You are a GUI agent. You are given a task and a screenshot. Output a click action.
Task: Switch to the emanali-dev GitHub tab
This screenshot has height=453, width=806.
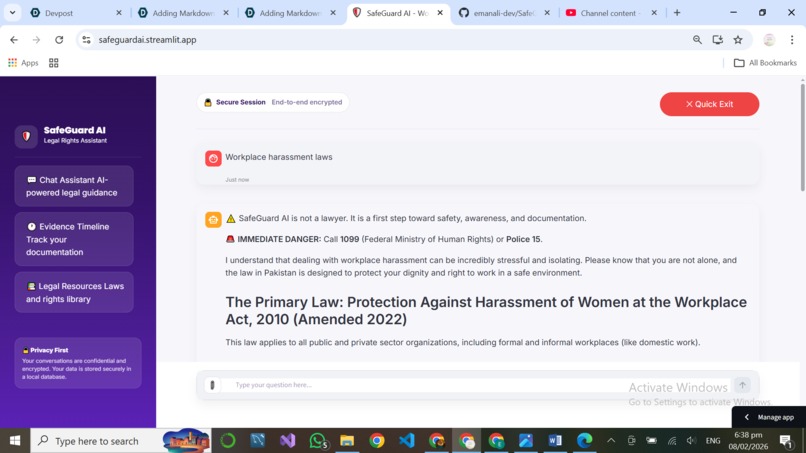(505, 13)
